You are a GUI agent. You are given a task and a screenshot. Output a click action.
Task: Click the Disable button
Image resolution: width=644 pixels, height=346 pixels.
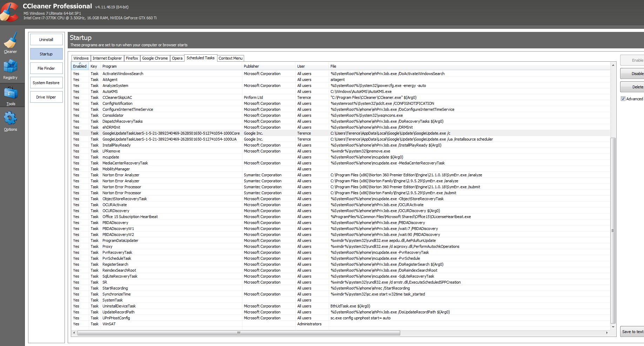632,74
